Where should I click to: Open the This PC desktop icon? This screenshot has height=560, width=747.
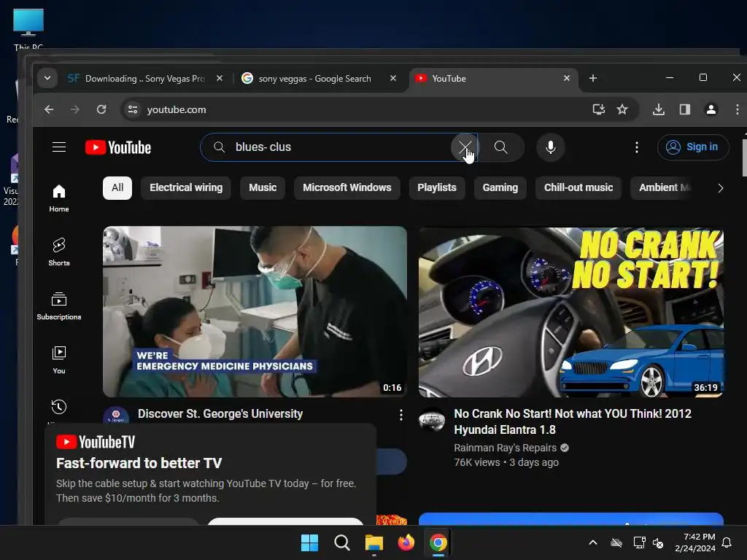coord(28,28)
